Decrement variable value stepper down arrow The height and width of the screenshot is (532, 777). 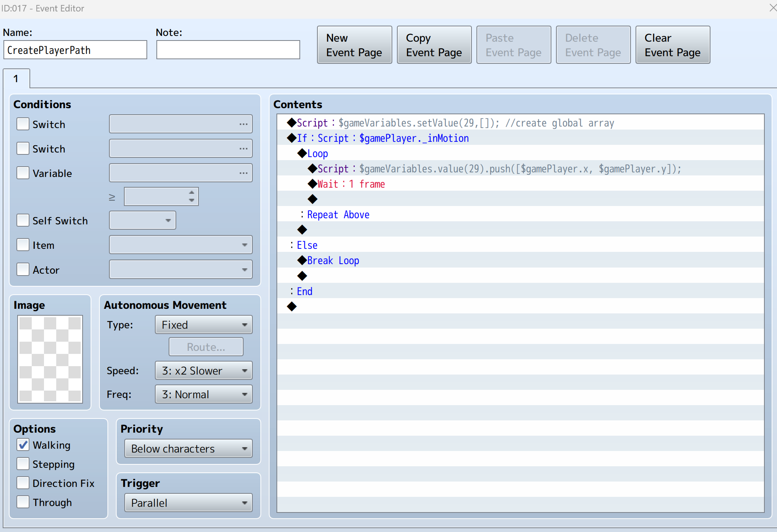192,200
